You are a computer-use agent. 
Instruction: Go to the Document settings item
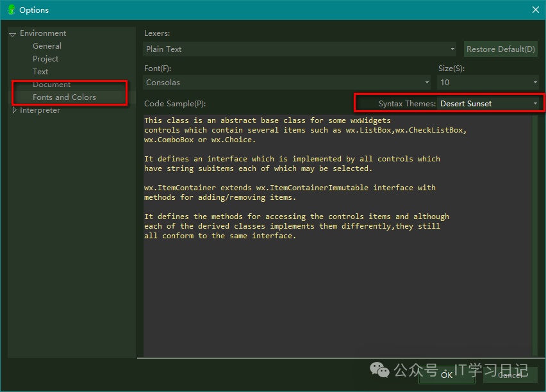tap(51, 85)
